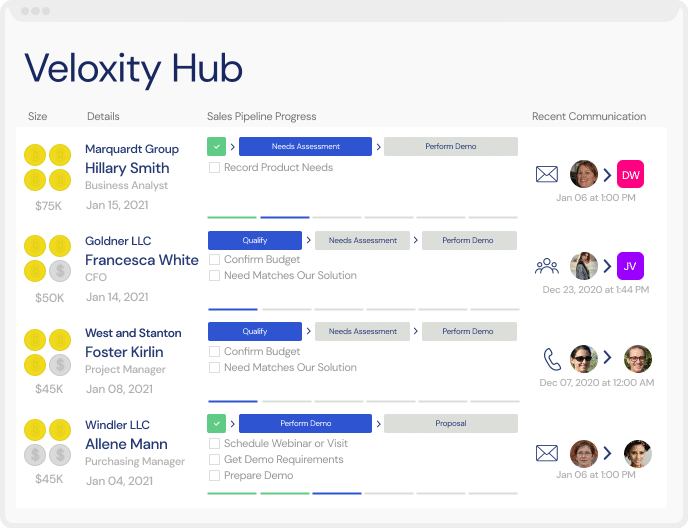Screen dimensions: 688x528
Task: Open Allene Mann contact
Action: pyautogui.click(x=126, y=444)
